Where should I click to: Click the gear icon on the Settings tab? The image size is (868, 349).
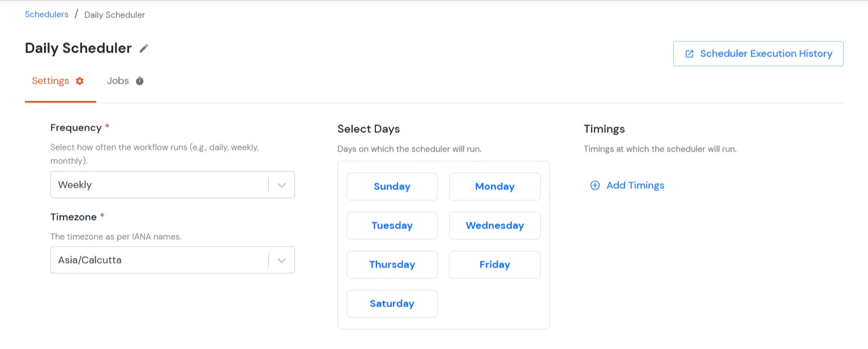79,80
